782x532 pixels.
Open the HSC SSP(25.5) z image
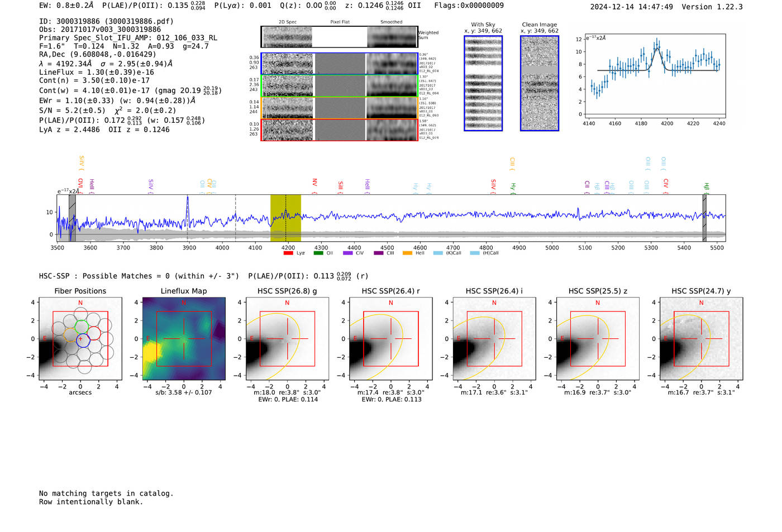click(x=598, y=338)
